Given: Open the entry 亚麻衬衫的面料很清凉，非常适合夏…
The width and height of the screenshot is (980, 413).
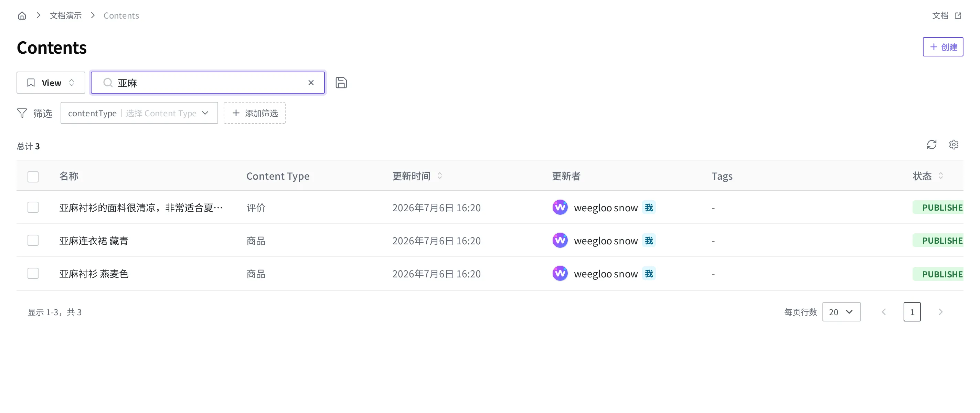Looking at the screenshot, I should 141,208.
